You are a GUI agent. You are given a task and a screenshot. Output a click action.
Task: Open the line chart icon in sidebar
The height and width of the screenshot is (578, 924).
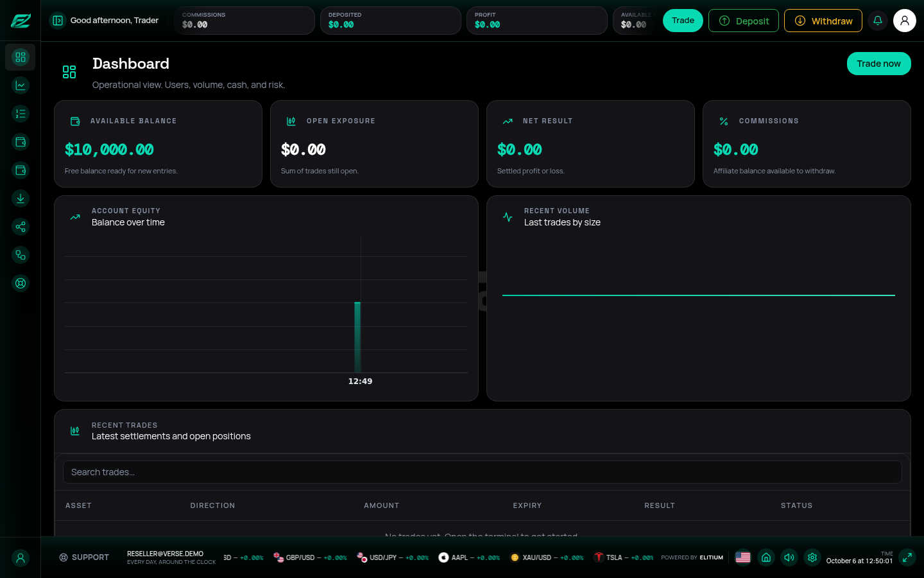21,85
